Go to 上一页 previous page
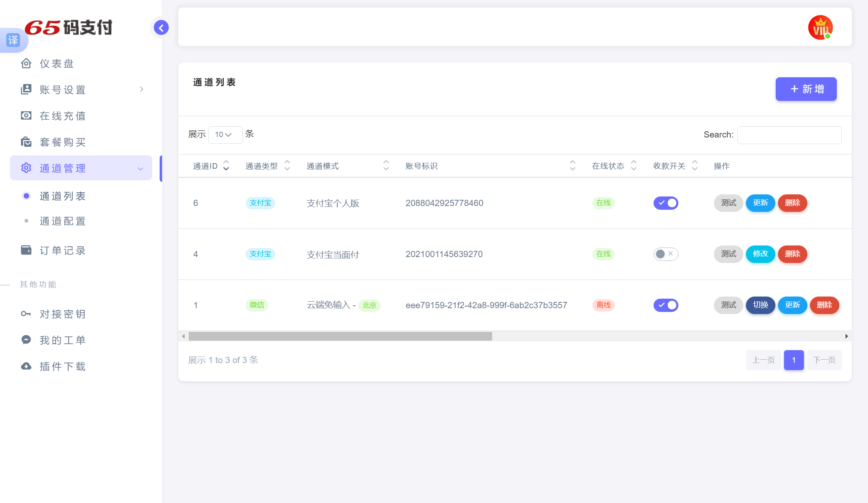The image size is (868, 503). click(764, 360)
